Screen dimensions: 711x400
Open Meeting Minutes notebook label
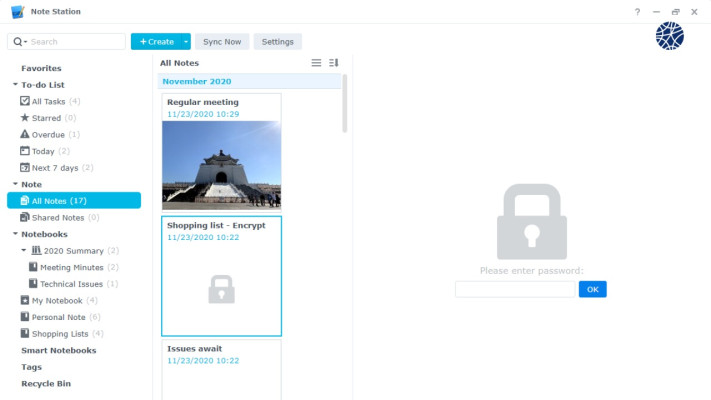coord(72,268)
